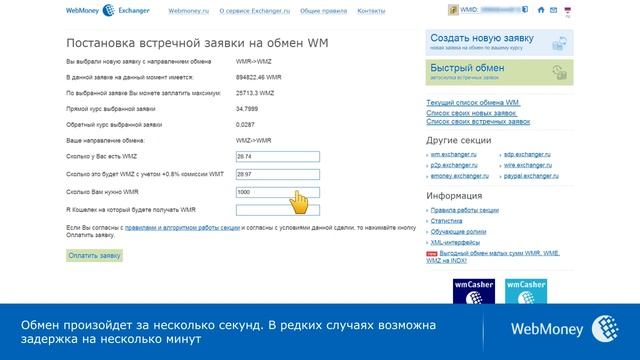Image resolution: width=640 pixels, height=360 pixels.
Task: Open XML-интерфейсы link
Action: 455,242
